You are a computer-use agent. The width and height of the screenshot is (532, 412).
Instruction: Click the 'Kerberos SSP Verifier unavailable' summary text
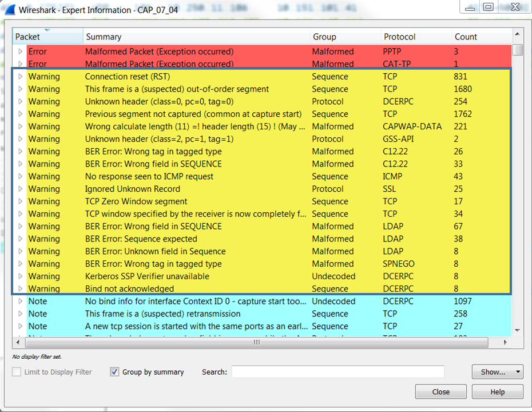click(147, 276)
